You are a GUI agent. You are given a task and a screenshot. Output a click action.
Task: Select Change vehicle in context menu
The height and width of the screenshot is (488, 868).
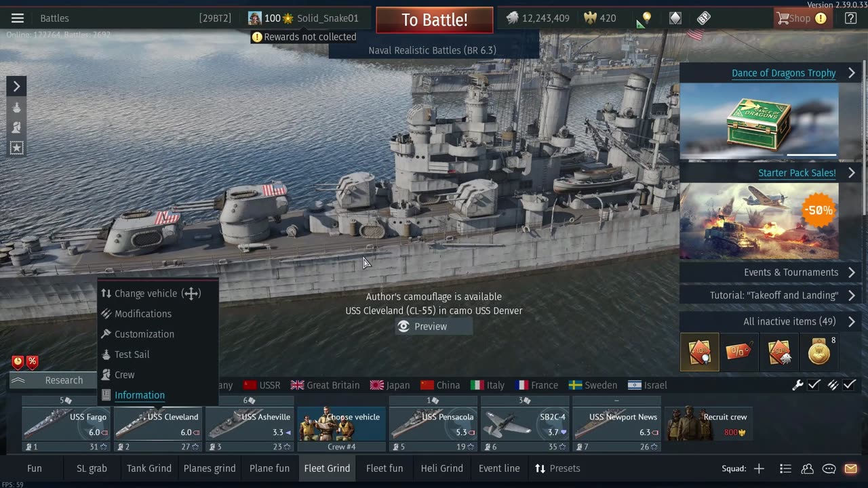tap(158, 293)
